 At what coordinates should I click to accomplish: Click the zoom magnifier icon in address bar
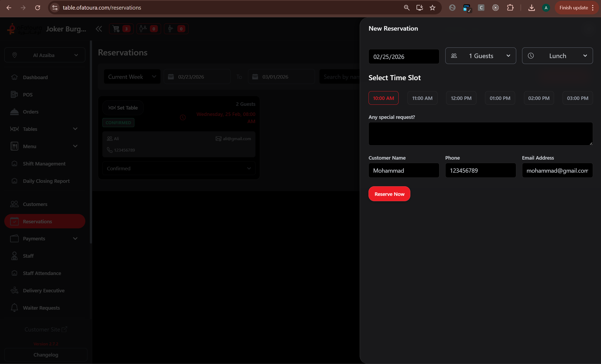407,8
